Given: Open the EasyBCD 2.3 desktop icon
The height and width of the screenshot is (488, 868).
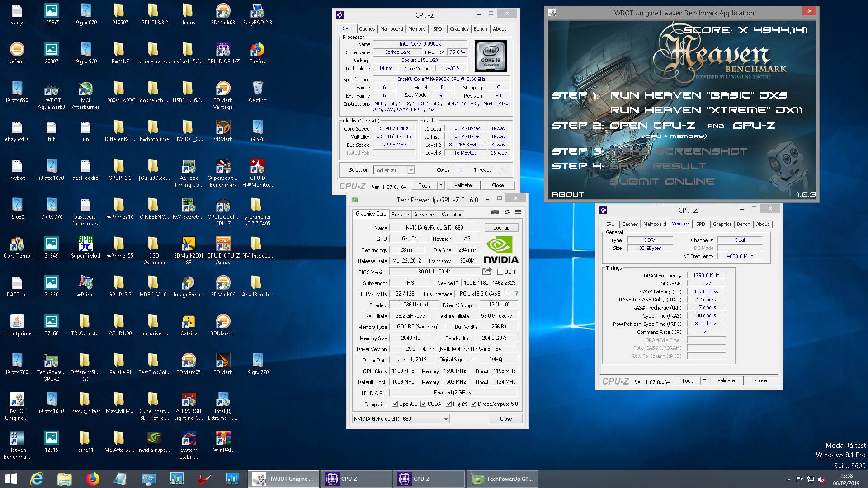Looking at the screenshot, I should [257, 14].
